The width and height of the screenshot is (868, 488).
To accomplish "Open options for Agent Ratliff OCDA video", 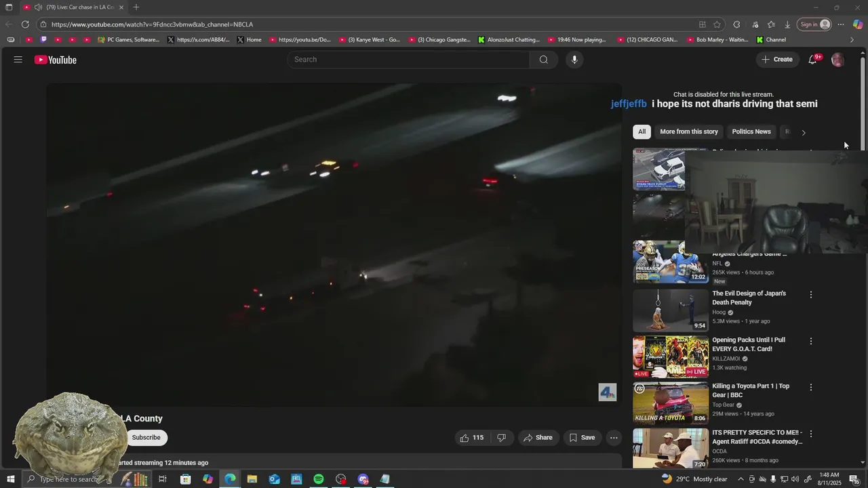I will [x=811, y=434].
